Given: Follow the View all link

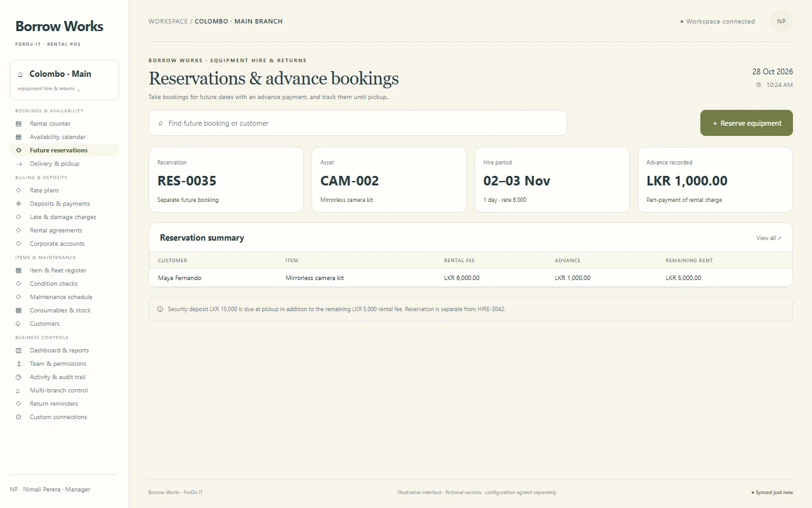Looking at the screenshot, I should [769, 238].
